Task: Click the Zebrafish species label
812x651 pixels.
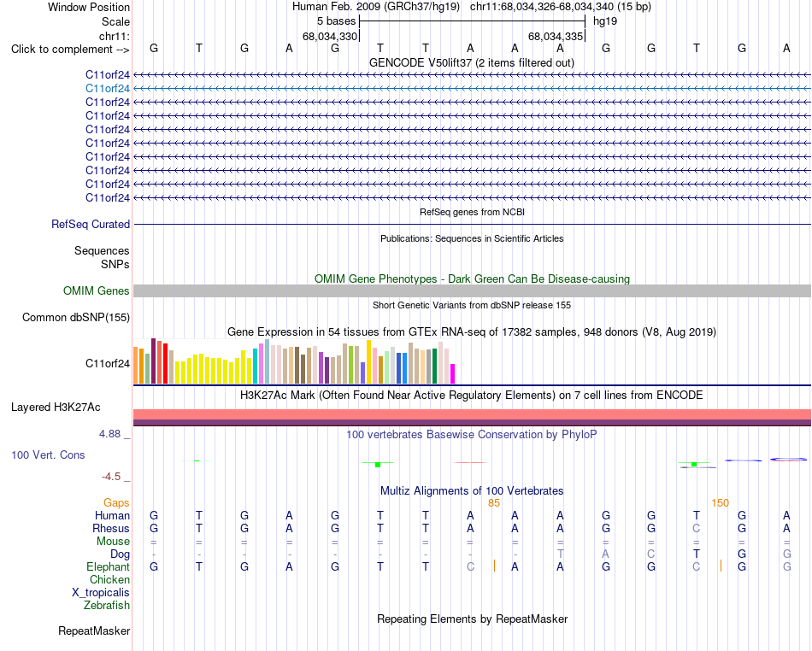Action: 107,605
